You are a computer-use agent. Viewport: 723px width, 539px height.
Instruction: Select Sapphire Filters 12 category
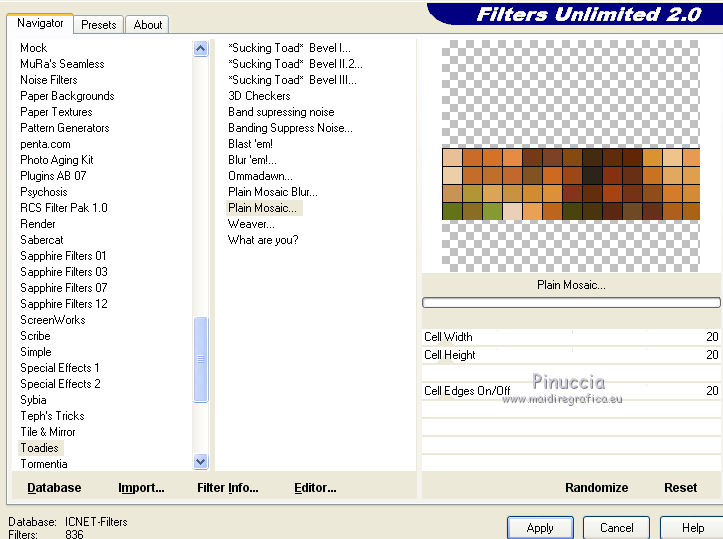coord(64,304)
